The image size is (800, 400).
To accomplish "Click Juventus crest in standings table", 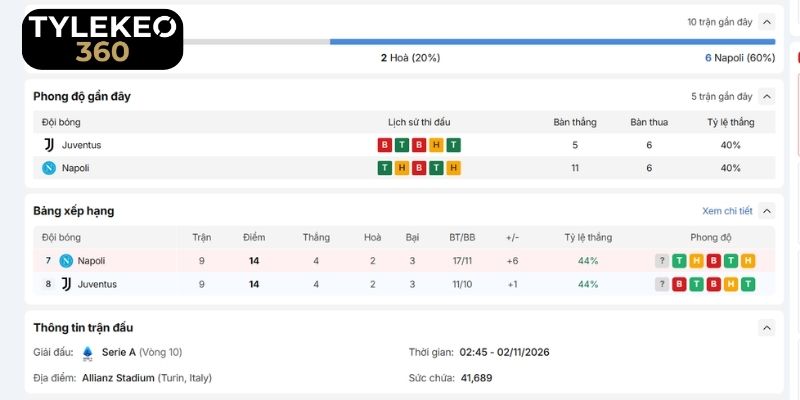I will [x=66, y=284].
